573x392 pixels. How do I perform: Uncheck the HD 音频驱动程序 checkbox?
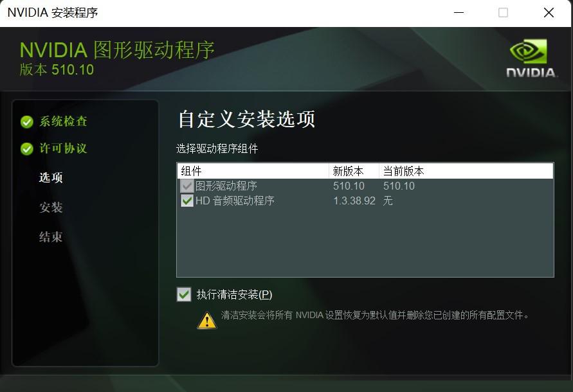pos(186,200)
